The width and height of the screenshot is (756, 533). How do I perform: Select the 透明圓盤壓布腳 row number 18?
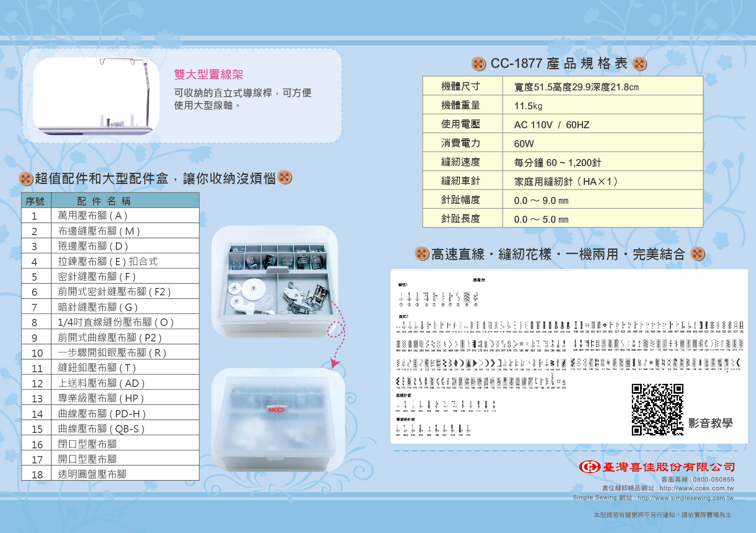click(110, 474)
